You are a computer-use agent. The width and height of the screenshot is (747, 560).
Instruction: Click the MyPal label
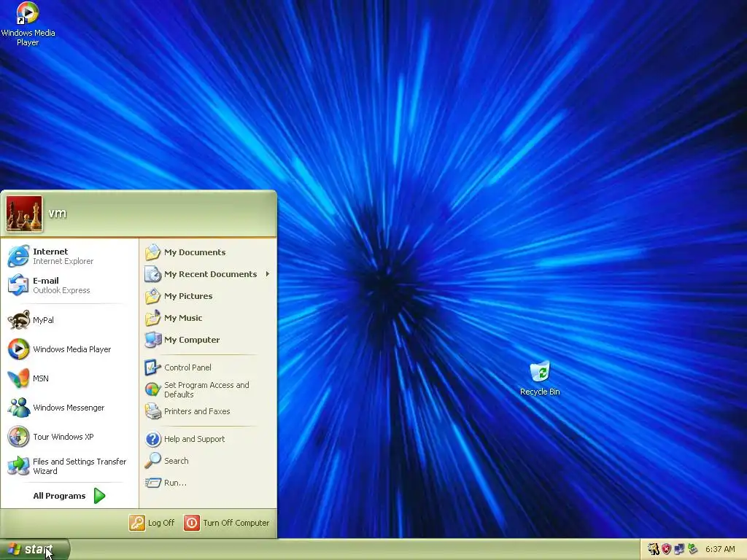click(x=43, y=320)
